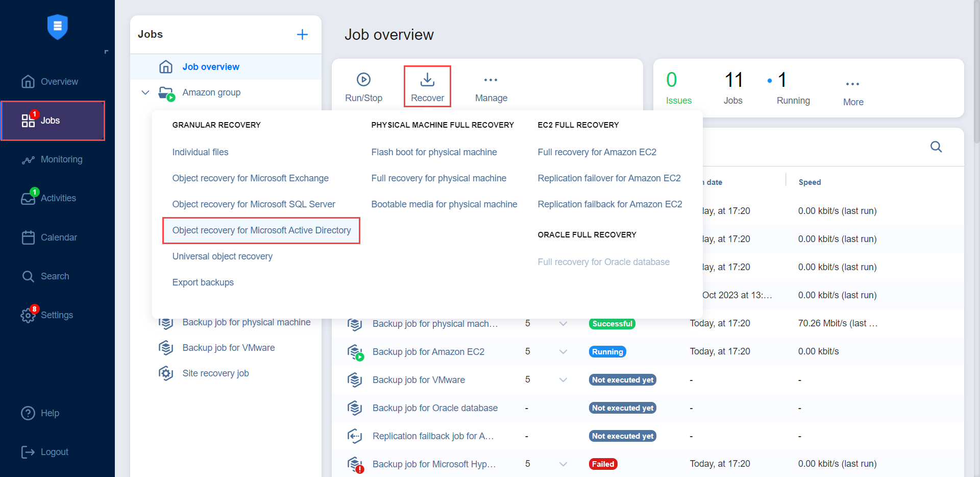Click Not executed yet badge for VMware job
Image resolution: width=980 pixels, height=477 pixels.
[622, 380]
